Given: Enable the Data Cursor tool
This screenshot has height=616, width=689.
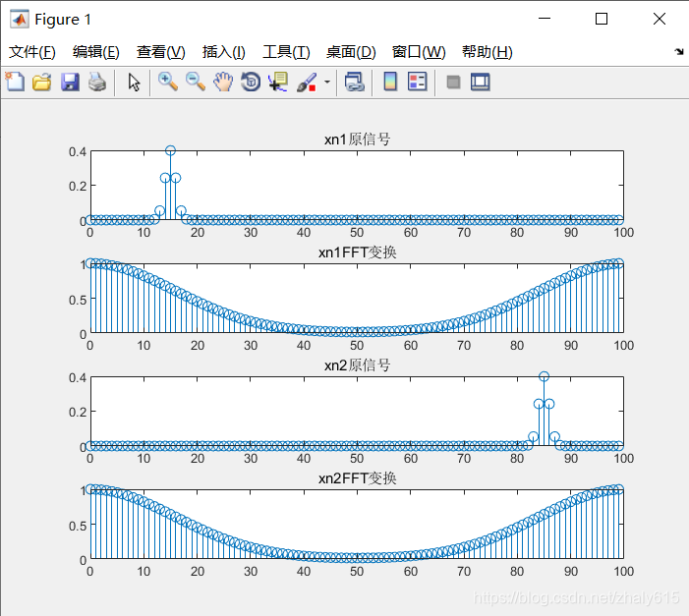Looking at the screenshot, I should point(278,83).
